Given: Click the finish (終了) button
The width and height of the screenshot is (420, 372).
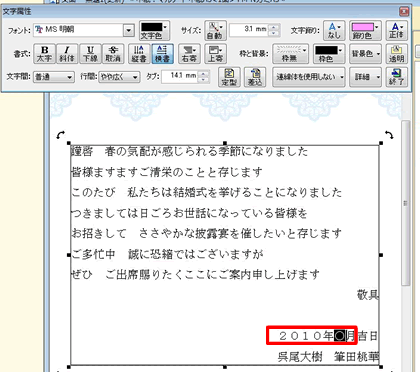Looking at the screenshot, I should (396, 77).
